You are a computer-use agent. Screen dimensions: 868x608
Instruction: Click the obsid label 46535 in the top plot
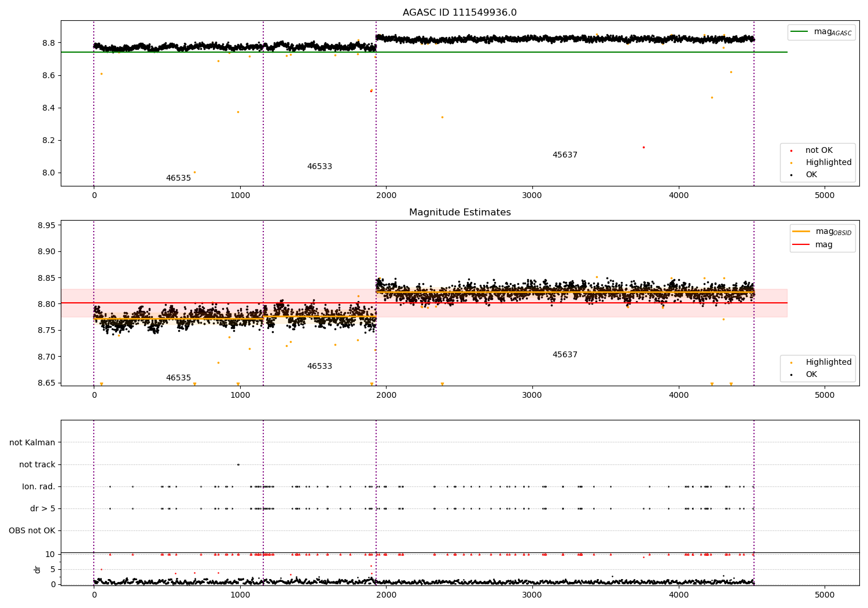[x=178, y=178]
